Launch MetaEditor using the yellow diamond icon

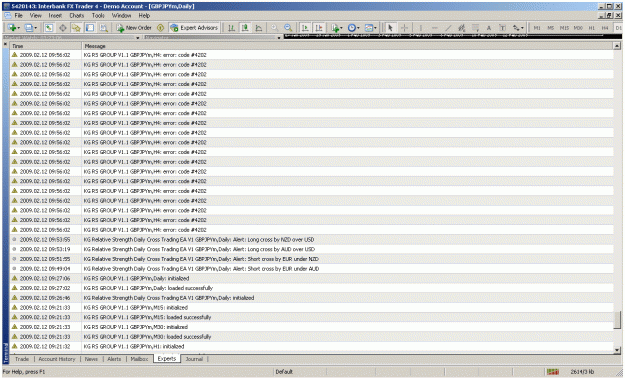pyautogui.click(x=160, y=28)
